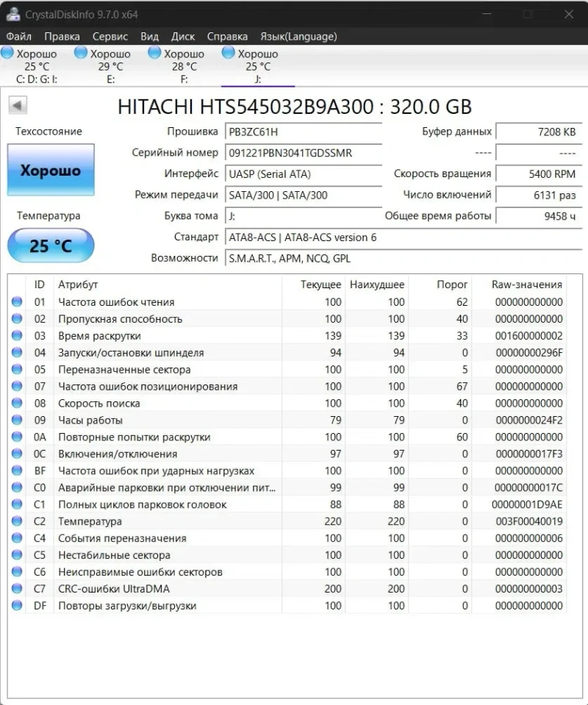Open the Справка menu
The image size is (588, 705).
point(227,37)
